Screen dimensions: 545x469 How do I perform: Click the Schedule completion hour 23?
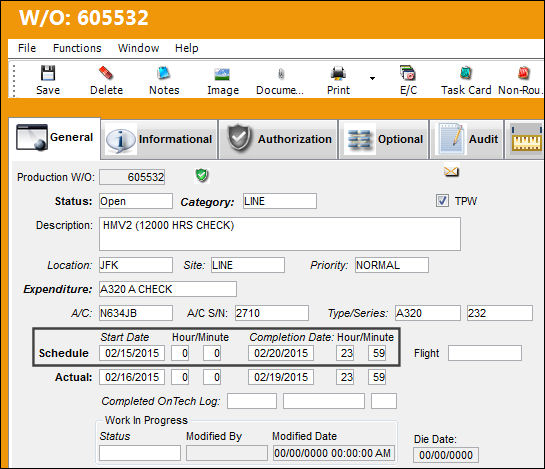345,353
